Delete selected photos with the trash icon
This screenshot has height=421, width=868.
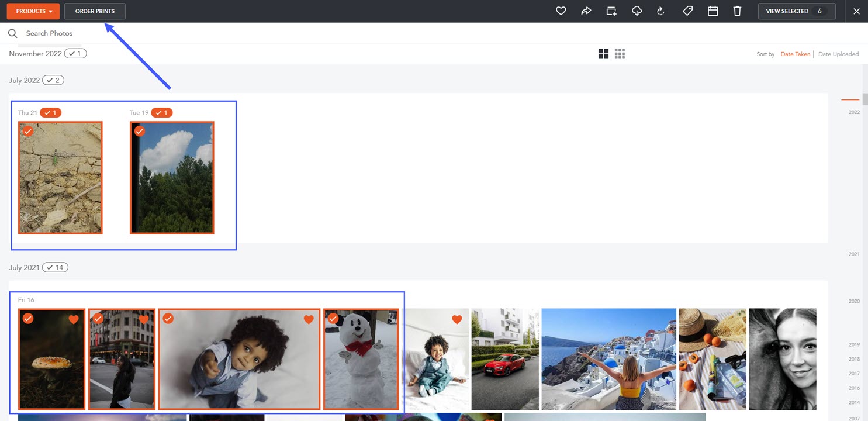737,11
